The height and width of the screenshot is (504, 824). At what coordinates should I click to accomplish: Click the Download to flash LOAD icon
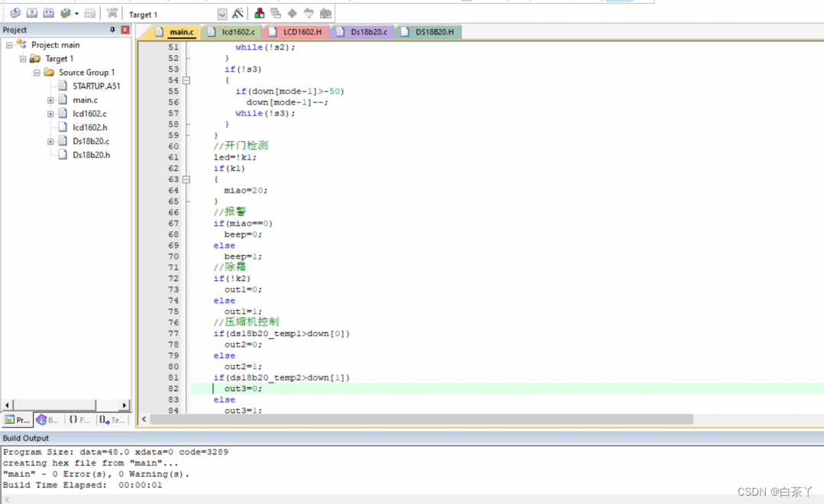click(112, 14)
